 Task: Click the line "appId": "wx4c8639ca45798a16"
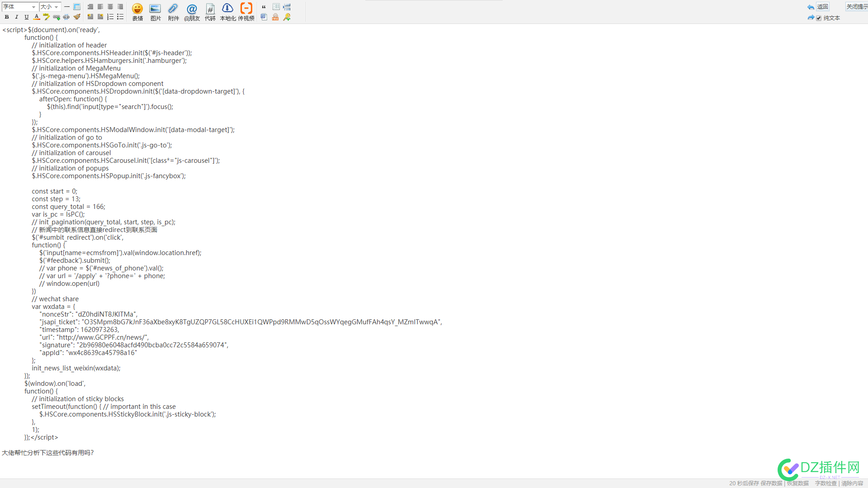click(x=88, y=353)
